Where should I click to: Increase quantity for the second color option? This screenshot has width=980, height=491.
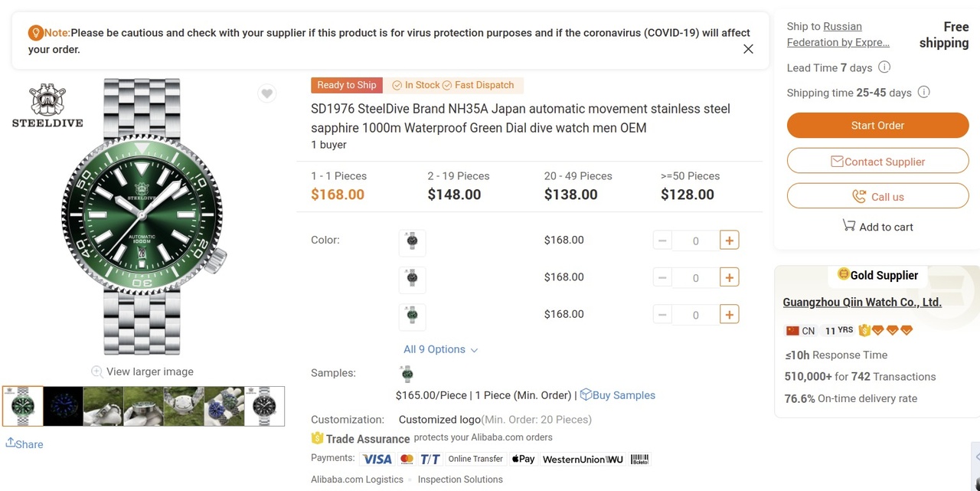tap(729, 277)
